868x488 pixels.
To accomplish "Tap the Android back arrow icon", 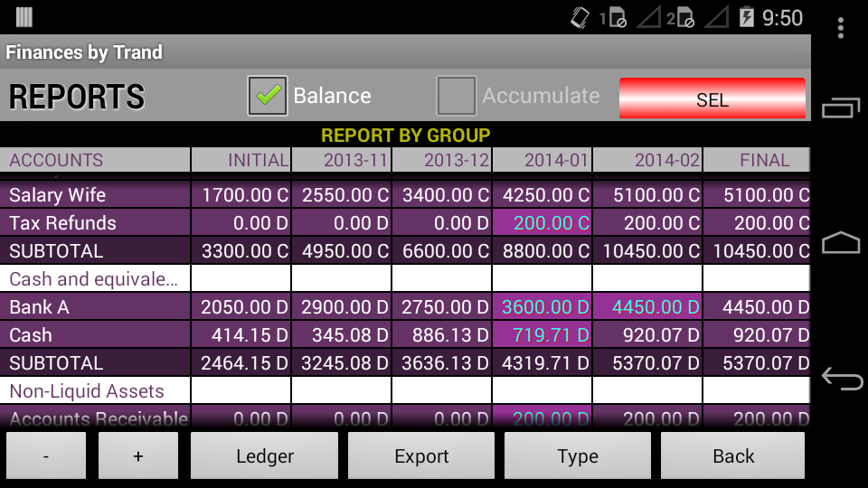I will pos(841,380).
